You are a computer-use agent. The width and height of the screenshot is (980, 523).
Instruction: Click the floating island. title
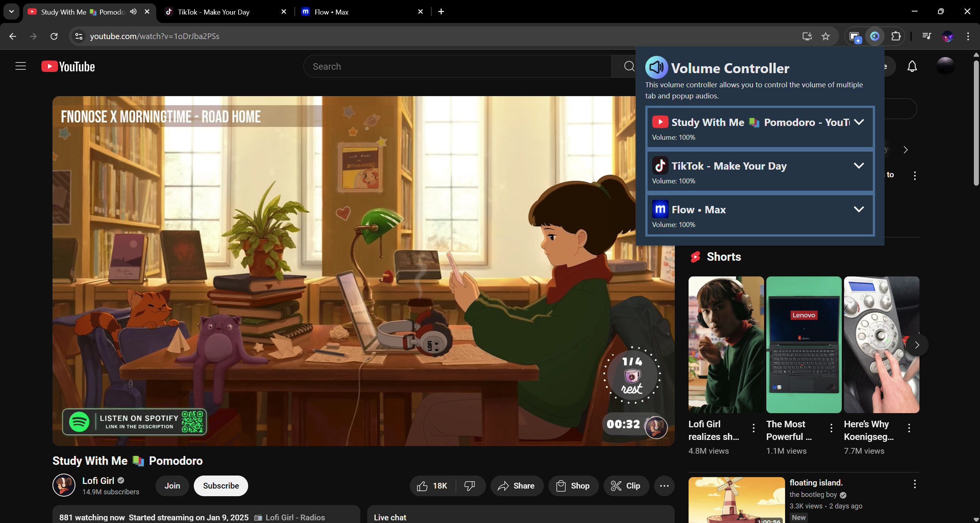pyautogui.click(x=816, y=482)
